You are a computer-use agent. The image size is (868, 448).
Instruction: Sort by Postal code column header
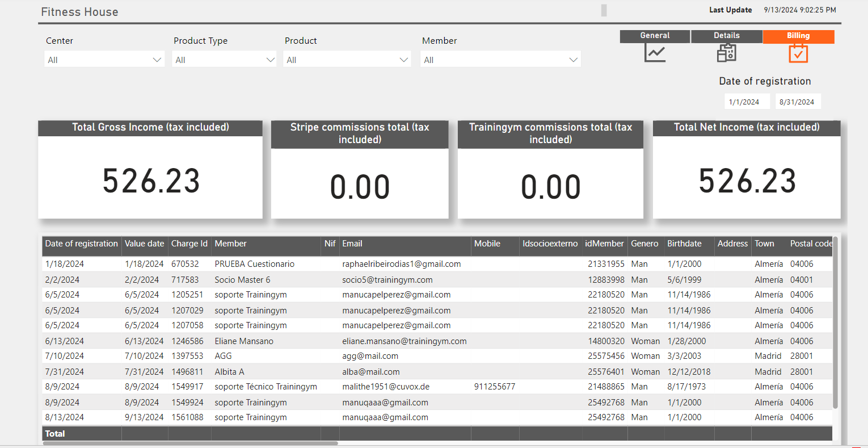(811, 244)
